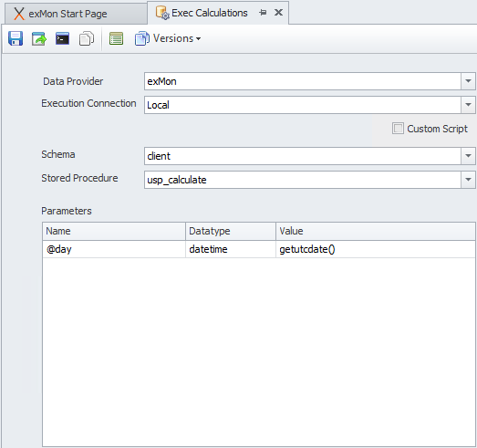Image resolution: width=477 pixels, height=448 pixels.
Task: Click the command prompt console icon
Action: [x=62, y=38]
